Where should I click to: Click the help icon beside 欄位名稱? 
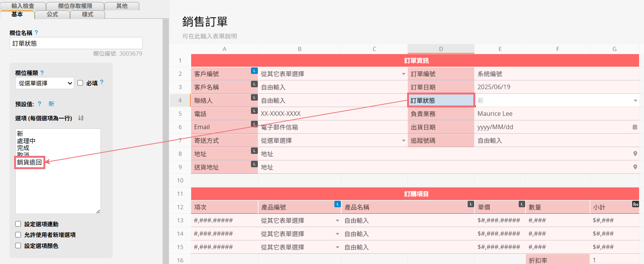[x=36, y=33]
